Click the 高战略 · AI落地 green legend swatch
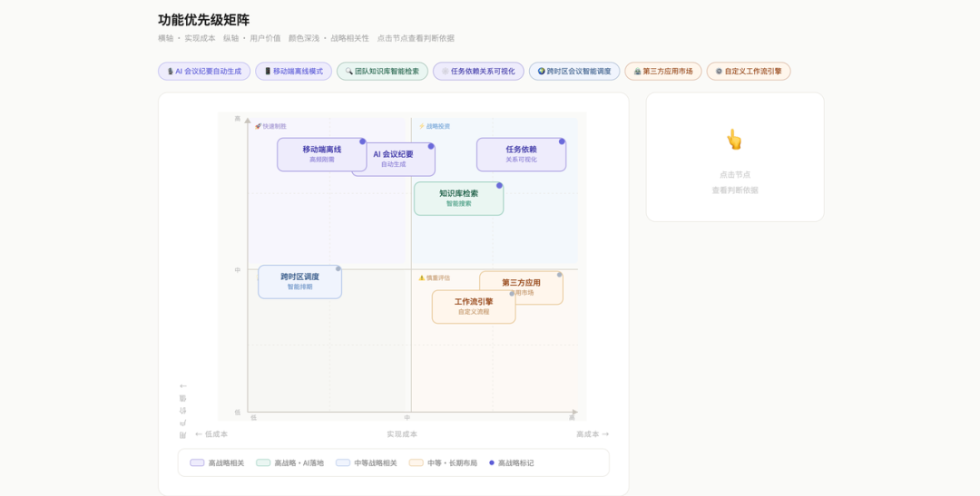980x496 pixels. (263, 462)
